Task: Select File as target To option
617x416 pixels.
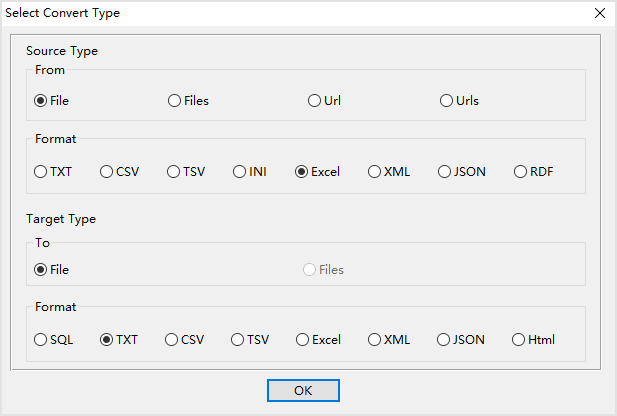Action: 41,269
